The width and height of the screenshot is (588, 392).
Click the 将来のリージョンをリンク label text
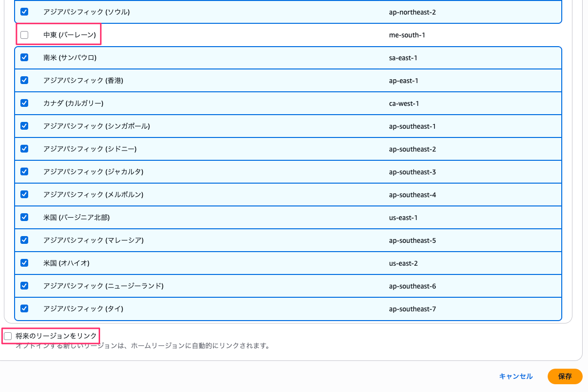(x=56, y=336)
